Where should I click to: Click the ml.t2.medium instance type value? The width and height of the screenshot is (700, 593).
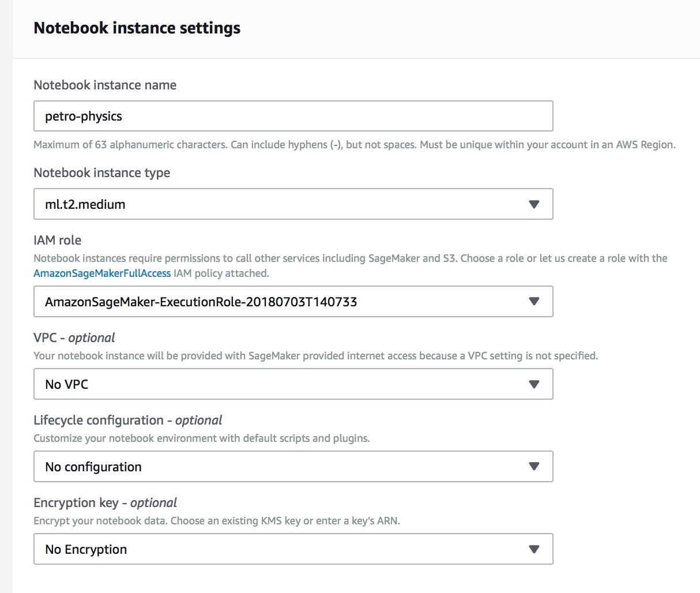tap(84, 204)
